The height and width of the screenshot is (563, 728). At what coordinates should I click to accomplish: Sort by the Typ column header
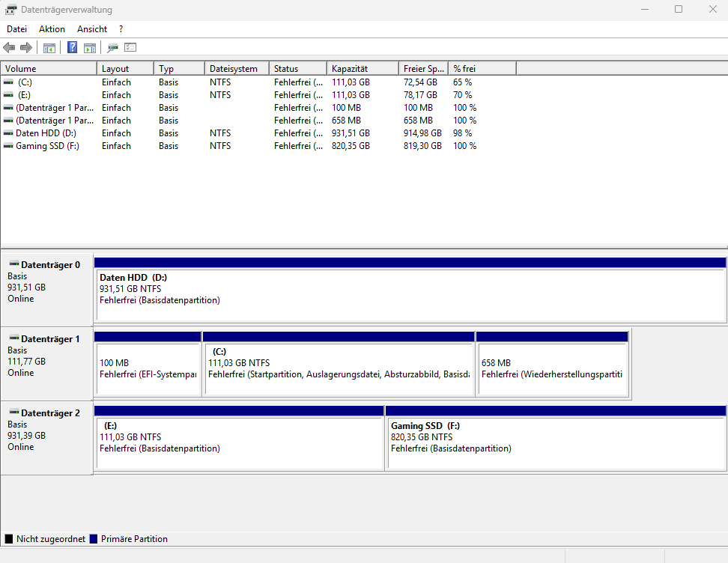(x=179, y=69)
